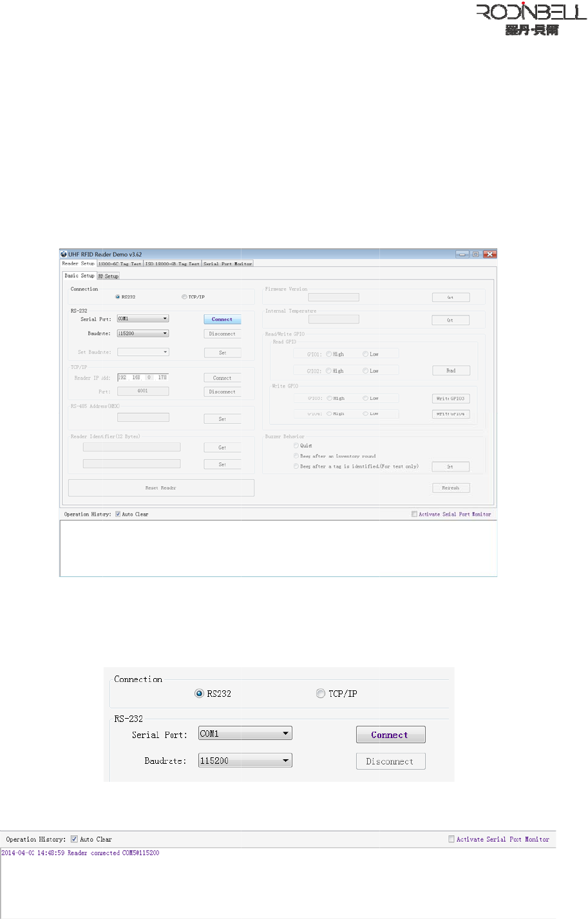
Task: Click the Internal Temperature output field
Action: (x=334, y=319)
